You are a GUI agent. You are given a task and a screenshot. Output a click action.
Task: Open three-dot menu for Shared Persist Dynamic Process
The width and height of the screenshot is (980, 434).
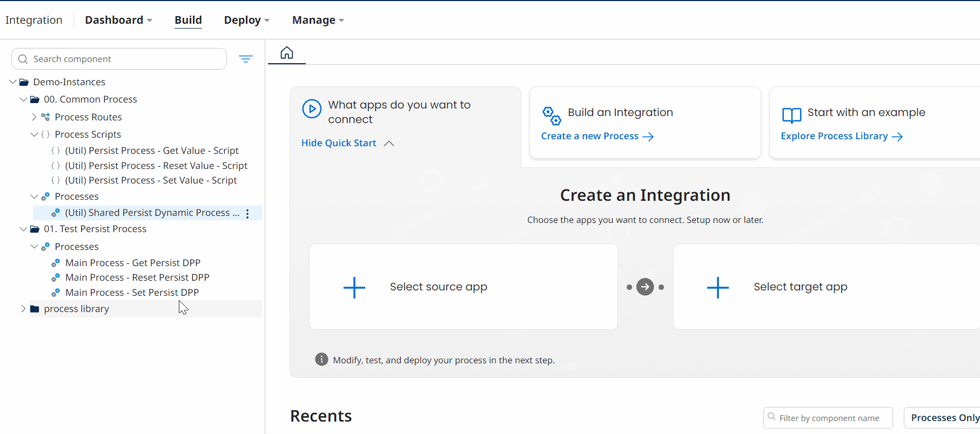coord(247,213)
